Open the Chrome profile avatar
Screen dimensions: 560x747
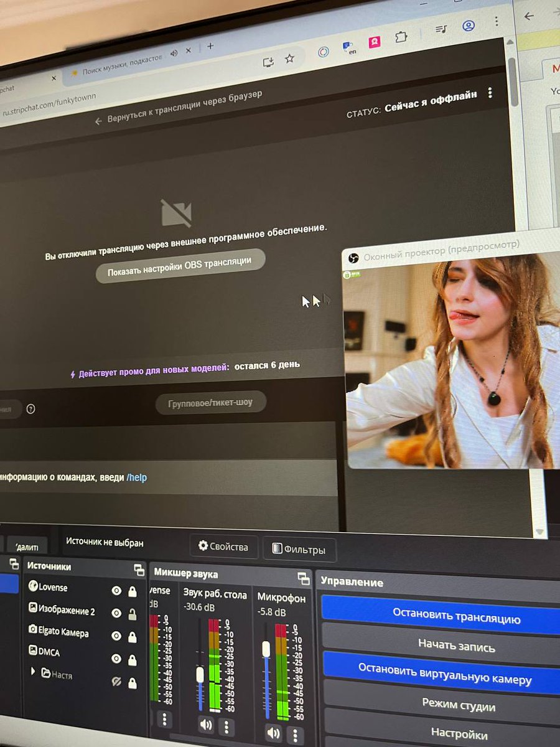469,26
